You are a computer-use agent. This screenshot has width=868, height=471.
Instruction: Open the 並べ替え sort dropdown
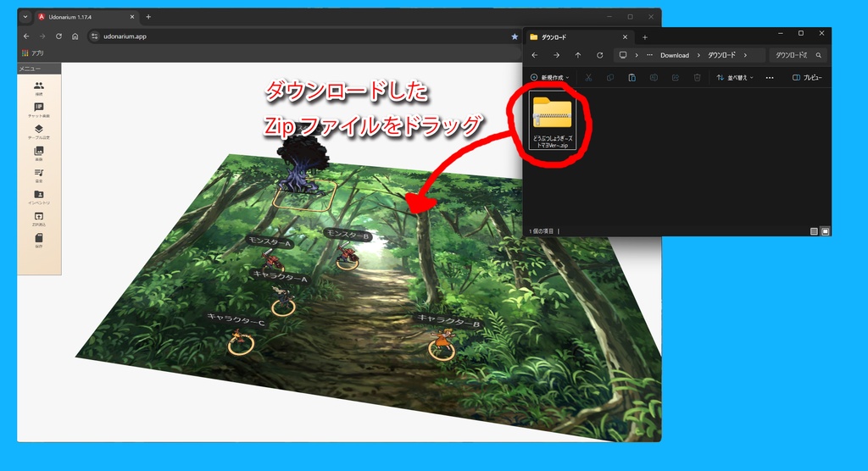735,77
